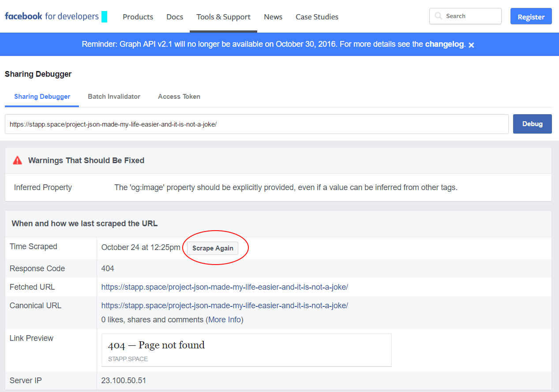The image size is (559, 392).
Task: Open the Products menu
Action: coord(138,17)
